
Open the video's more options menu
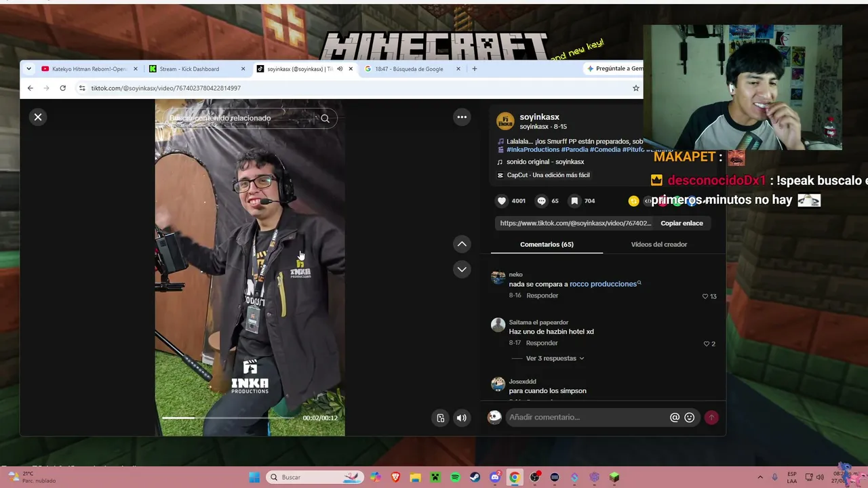462,117
